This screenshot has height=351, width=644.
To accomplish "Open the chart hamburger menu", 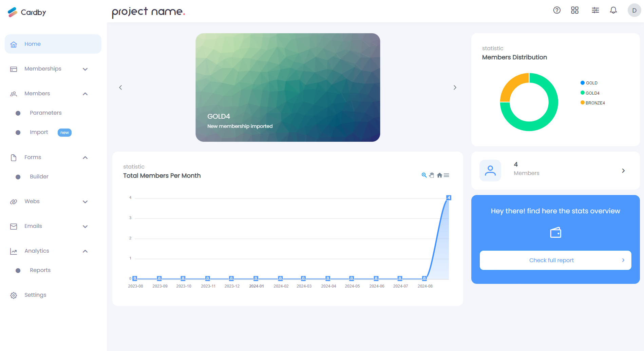I will 447,175.
